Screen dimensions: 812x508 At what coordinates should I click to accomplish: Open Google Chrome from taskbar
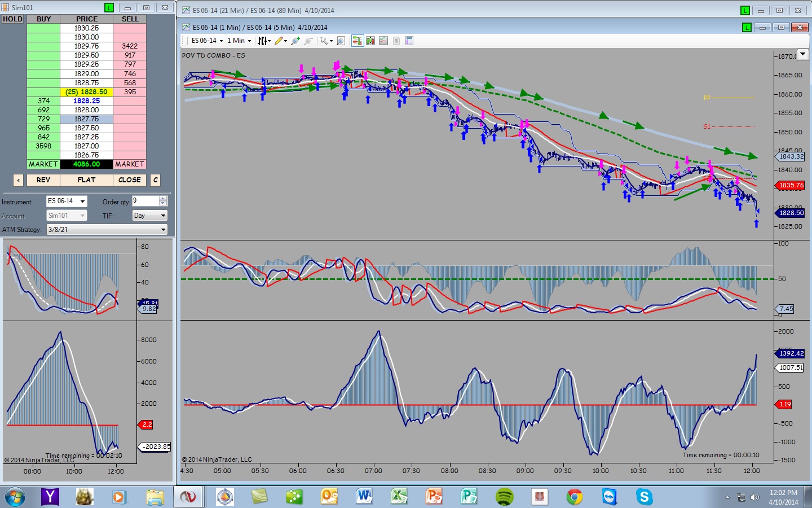click(x=575, y=497)
